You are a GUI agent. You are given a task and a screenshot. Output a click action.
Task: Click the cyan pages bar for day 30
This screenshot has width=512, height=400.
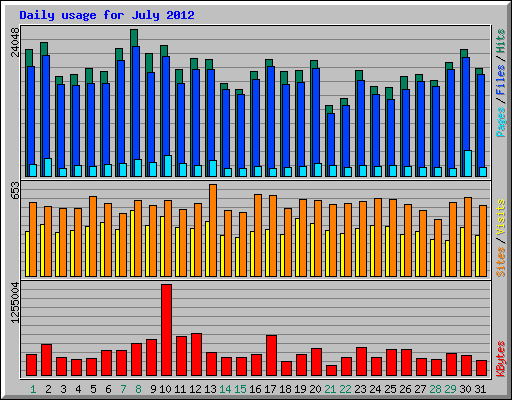click(x=468, y=163)
